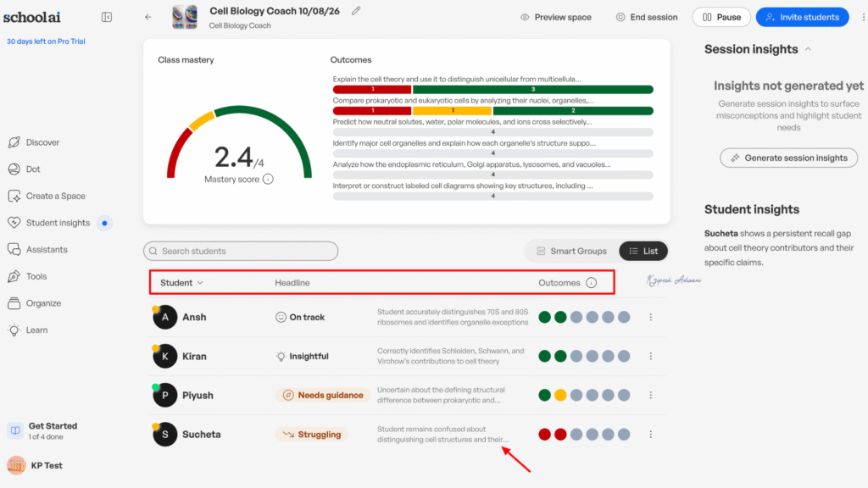This screenshot has height=488, width=868.
Task: Switch to List view
Action: (643, 251)
